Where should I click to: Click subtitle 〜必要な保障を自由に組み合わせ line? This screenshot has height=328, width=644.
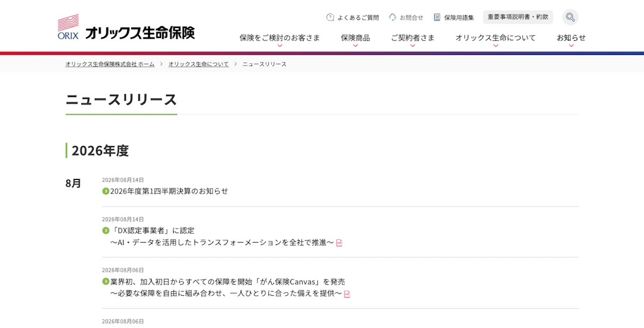pyautogui.click(x=226, y=294)
